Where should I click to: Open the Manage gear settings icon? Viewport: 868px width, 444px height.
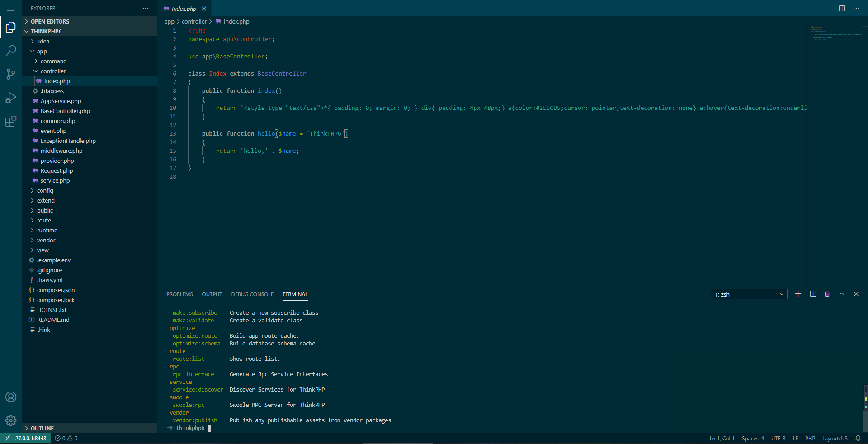pos(11,420)
